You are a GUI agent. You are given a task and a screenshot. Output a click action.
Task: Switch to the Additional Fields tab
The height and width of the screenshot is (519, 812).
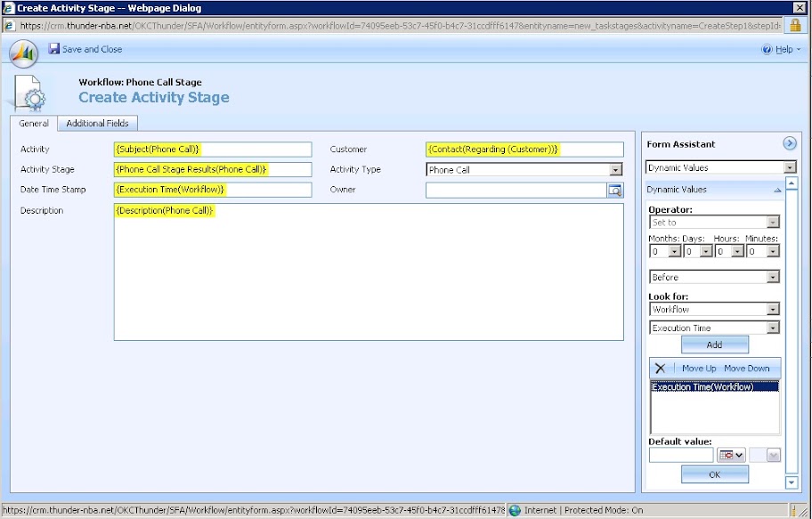coord(97,123)
